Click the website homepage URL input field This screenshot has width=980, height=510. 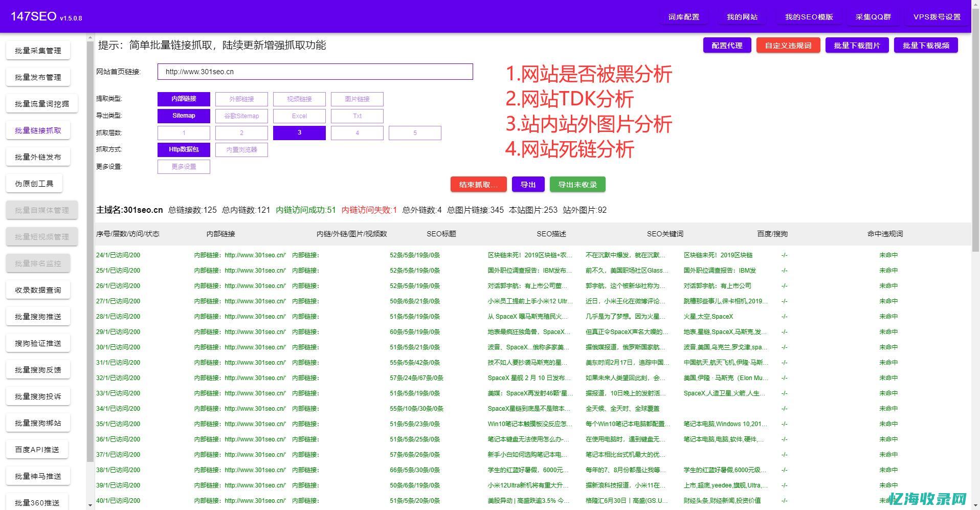click(315, 72)
